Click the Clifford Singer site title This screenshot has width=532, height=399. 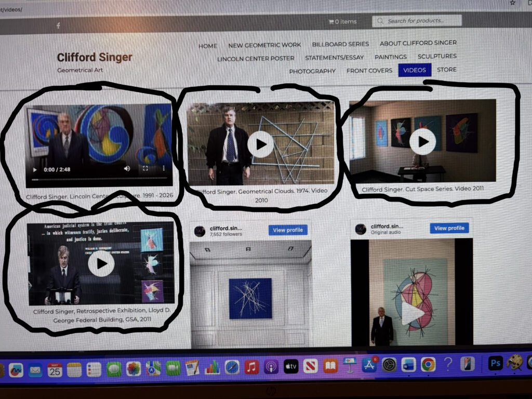point(95,57)
